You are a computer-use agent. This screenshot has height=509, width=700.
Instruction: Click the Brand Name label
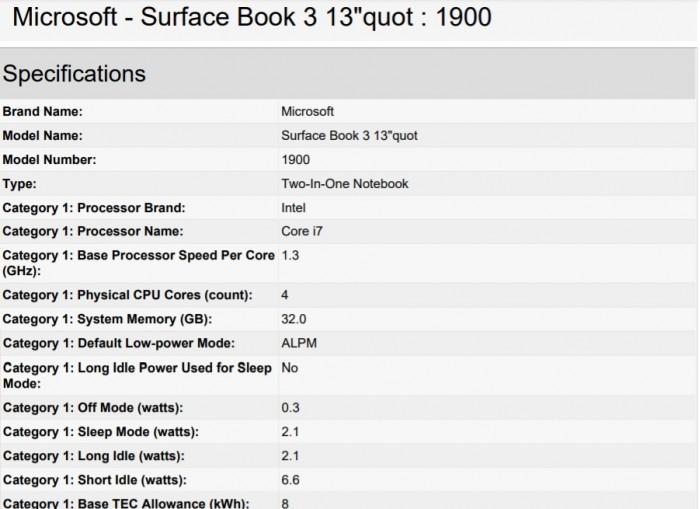click(x=42, y=112)
